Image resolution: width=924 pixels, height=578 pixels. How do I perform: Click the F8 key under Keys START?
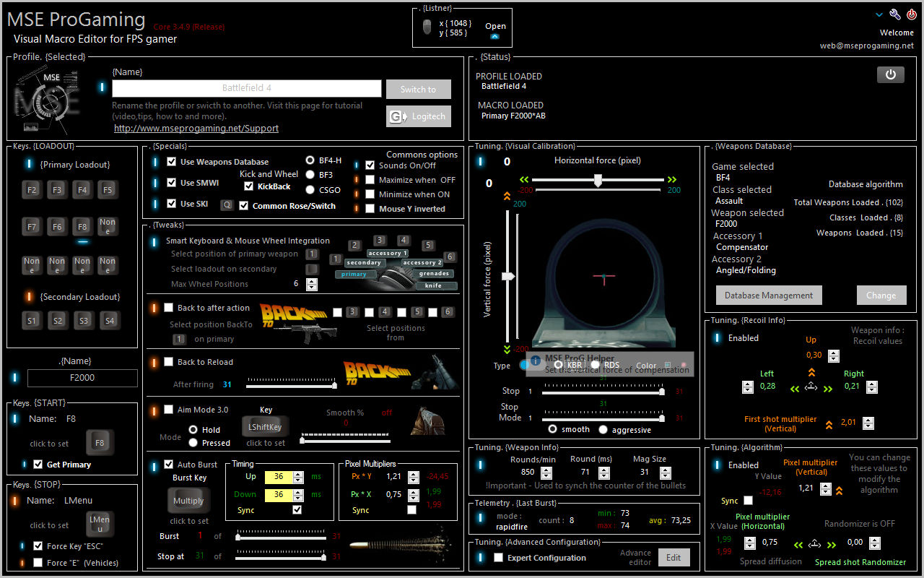(99, 443)
